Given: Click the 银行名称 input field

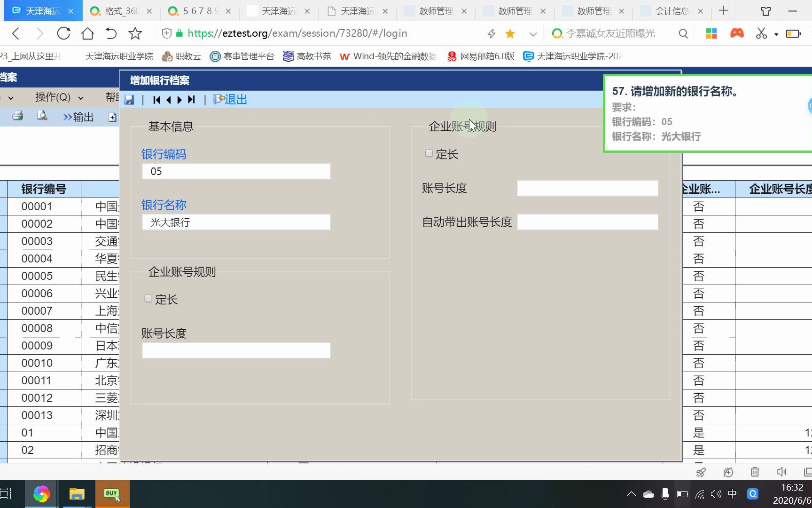Looking at the screenshot, I should click(x=236, y=222).
